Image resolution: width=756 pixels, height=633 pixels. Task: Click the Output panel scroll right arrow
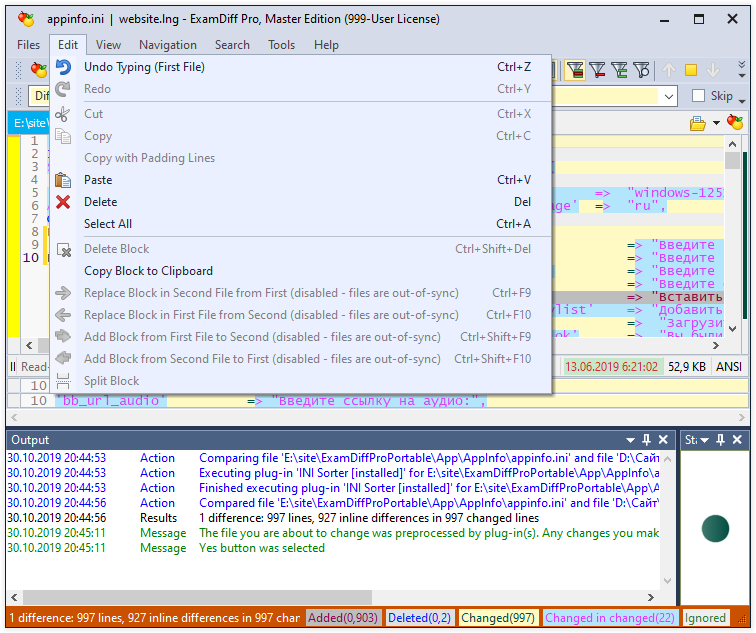(651, 598)
